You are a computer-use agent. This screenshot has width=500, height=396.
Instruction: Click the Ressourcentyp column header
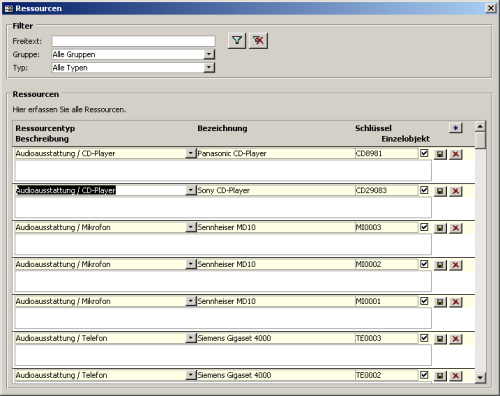45,128
